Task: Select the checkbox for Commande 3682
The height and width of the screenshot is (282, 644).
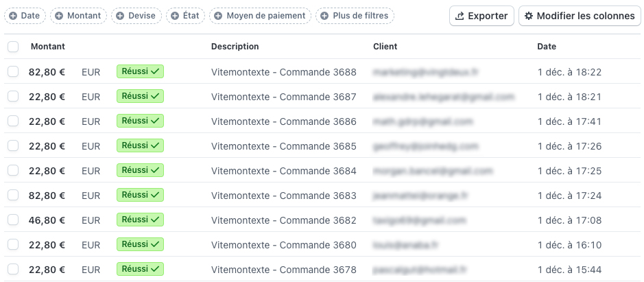Action: click(x=13, y=220)
